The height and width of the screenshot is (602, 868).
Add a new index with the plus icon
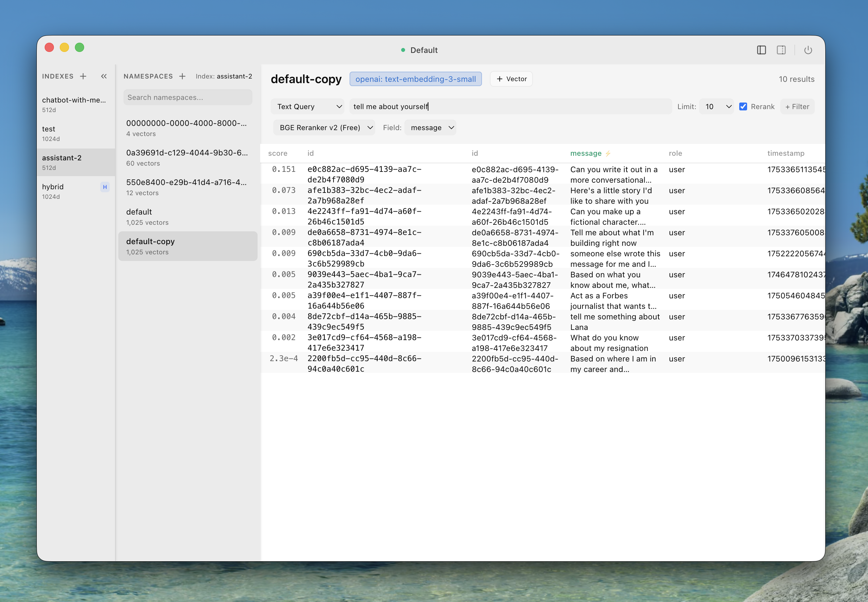pyautogui.click(x=83, y=76)
